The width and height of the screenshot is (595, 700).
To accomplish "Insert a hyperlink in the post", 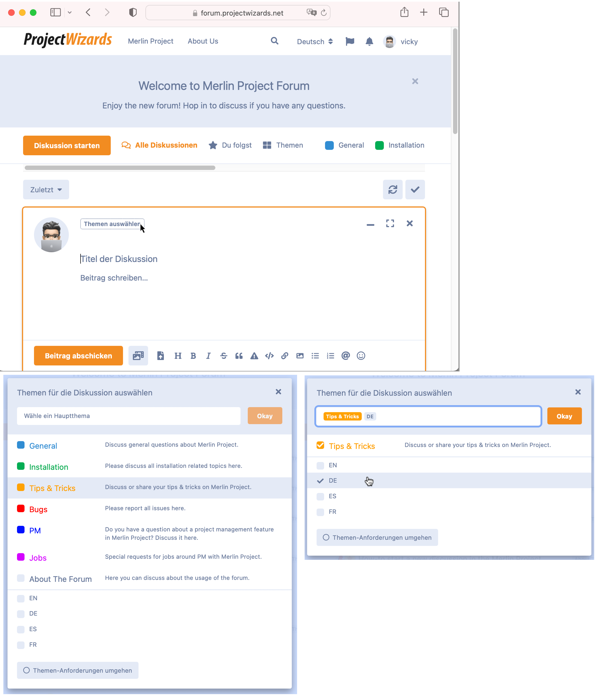I will click(285, 356).
